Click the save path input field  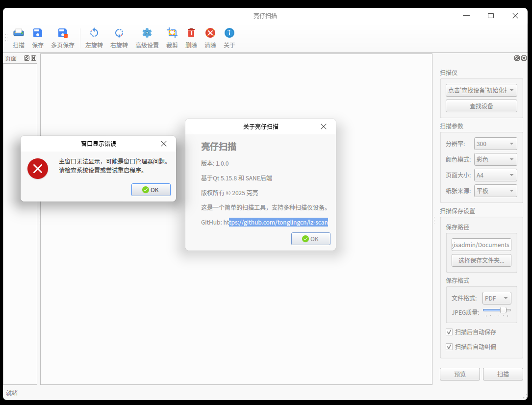click(x=481, y=245)
